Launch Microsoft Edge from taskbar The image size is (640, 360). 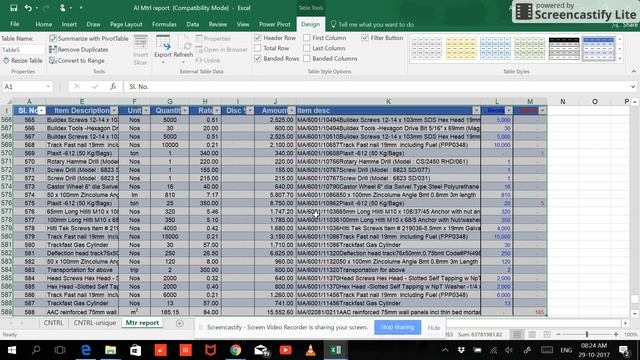tap(86, 350)
